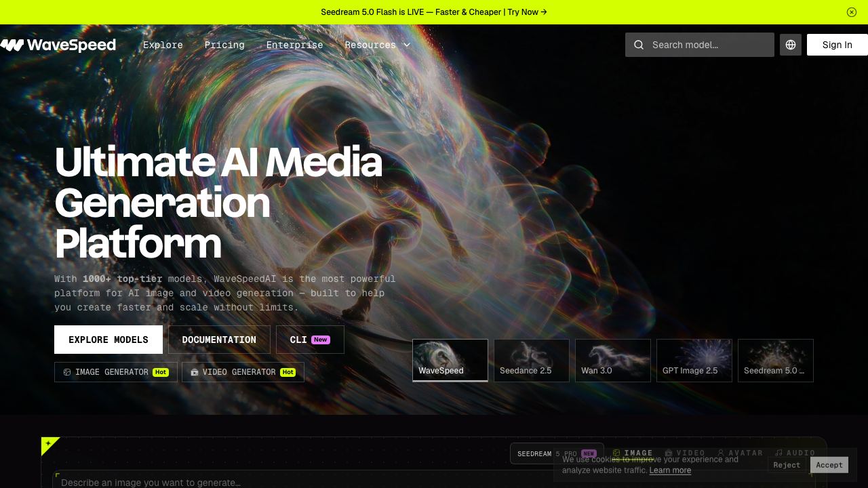Click the Explore Models button
Screen dimensions: 868x488
click(108, 340)
